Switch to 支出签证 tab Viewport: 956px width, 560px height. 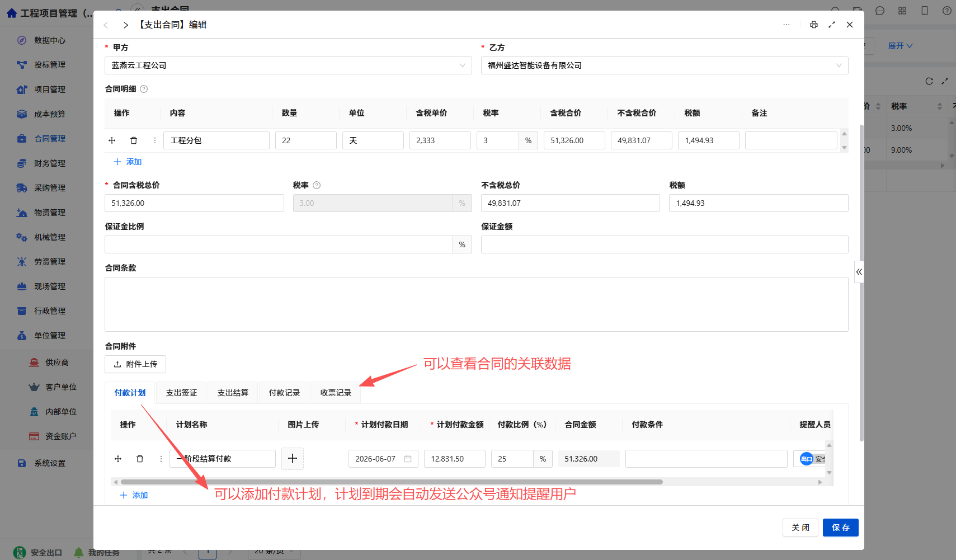click(181, 393)
